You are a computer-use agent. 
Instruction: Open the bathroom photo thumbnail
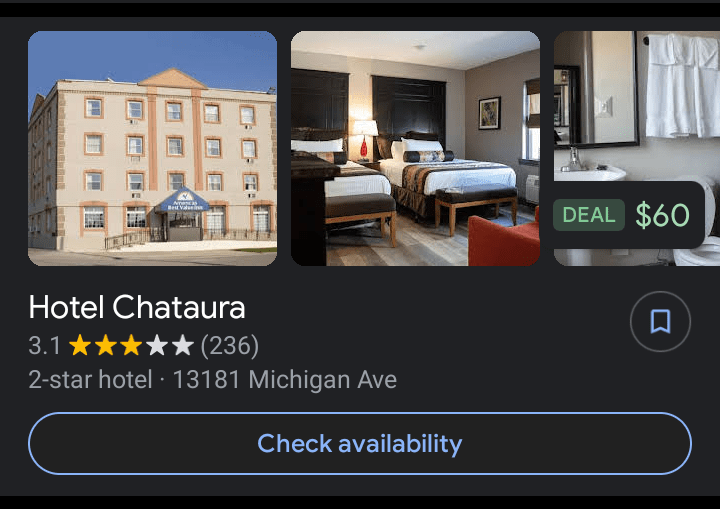[637, 148]
